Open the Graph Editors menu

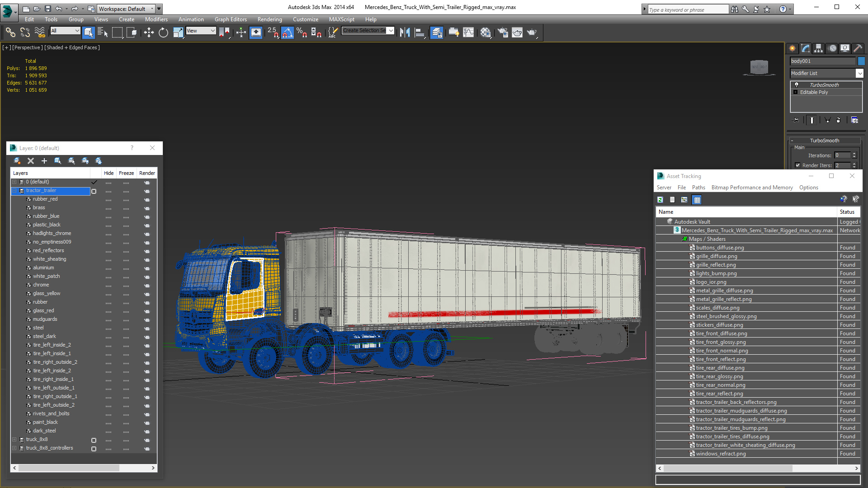[x=231, y=19]
